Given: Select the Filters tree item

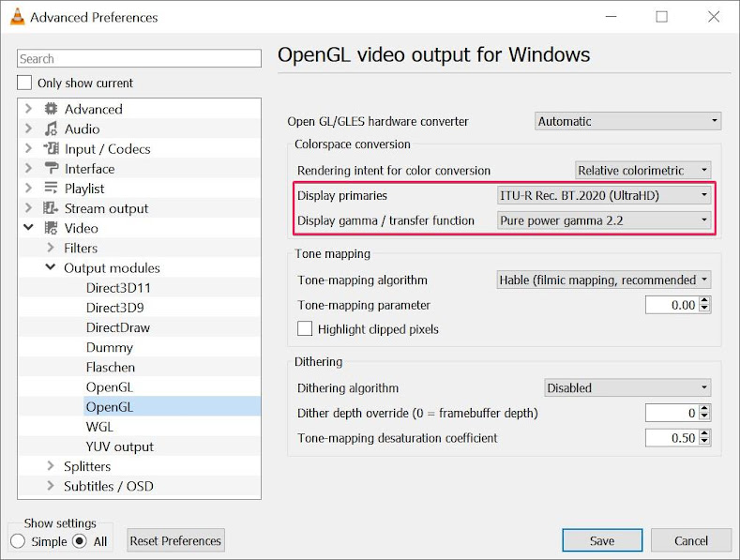Looking at the screenshot, I should pos(81,248).
